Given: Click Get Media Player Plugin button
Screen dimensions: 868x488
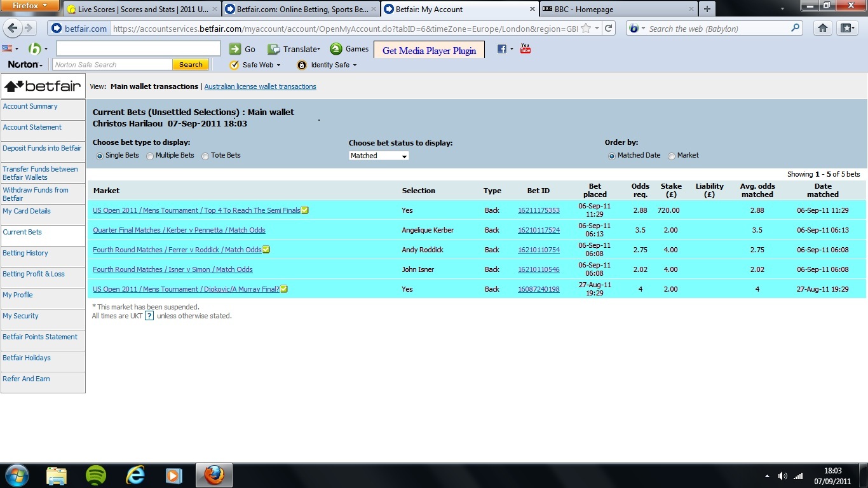Looking at the screenshot, I should click(429, 50).
